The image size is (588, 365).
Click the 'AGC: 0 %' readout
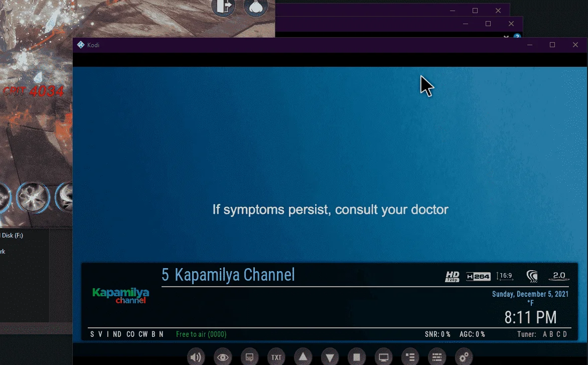(472, 334)
